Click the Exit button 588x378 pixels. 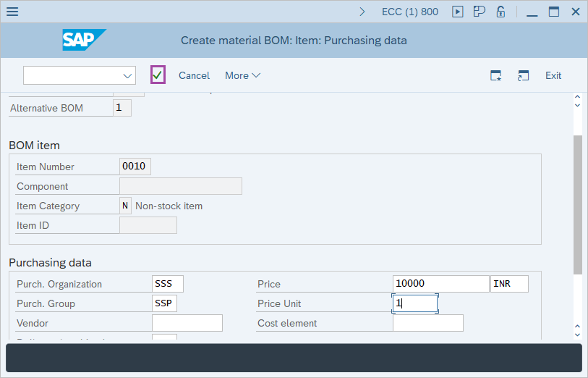(553, 75)
